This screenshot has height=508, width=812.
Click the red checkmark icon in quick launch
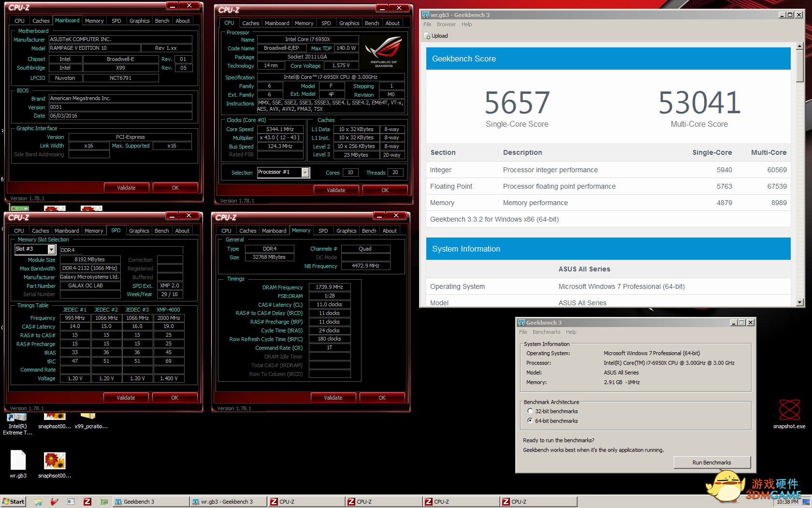[55, 502]
